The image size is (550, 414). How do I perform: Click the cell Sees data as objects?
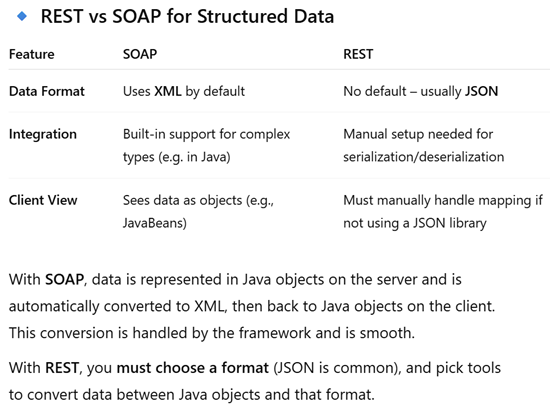click(198, 212)
